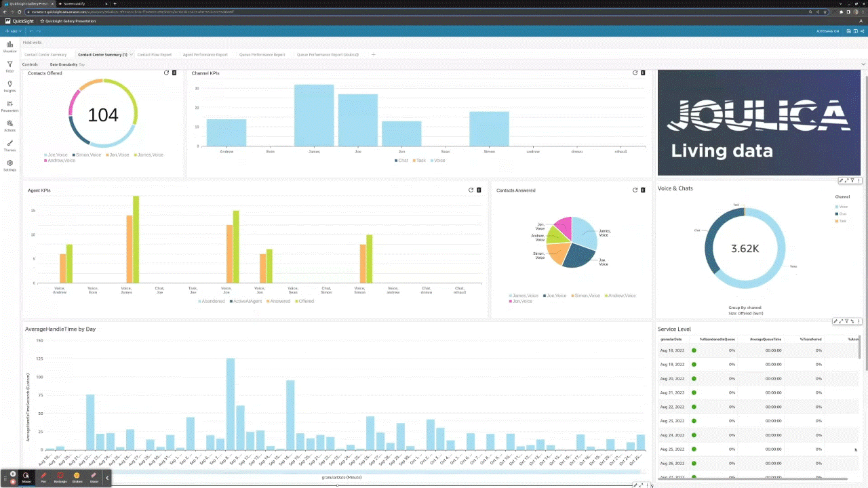Click the Aug 18, 2022 row in Service Level
The image size is (868, 488).
759,350
